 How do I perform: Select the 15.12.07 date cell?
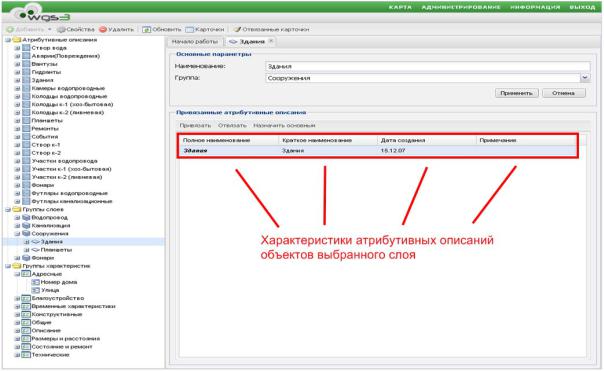(x=393, y=151)
